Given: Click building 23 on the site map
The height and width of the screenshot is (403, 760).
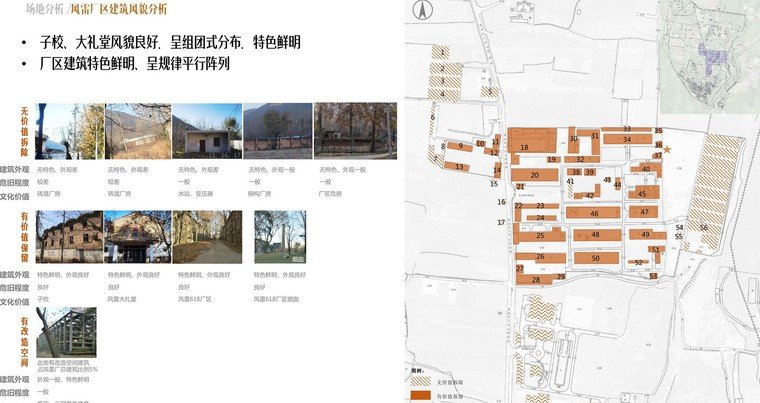Looking at the screenshot, I should coord(540,206).
